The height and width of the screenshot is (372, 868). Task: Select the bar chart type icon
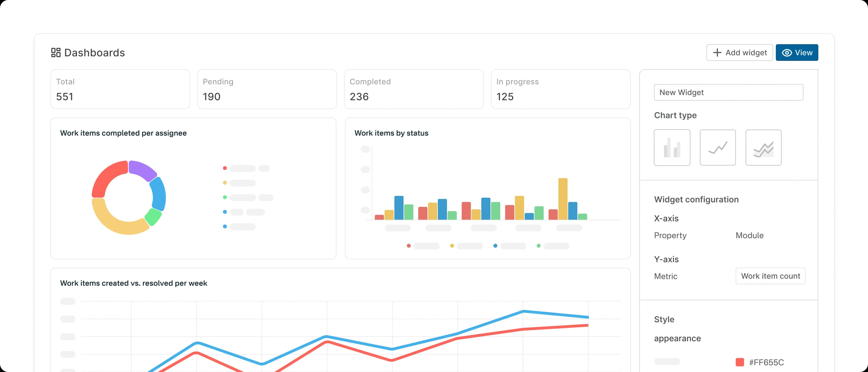pos(672,147)
